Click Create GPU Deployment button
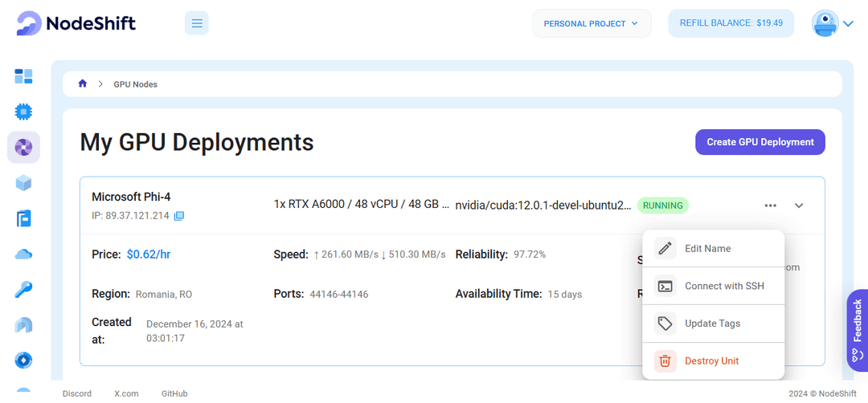This screenshot has height=403, width=868. (760, 142)
